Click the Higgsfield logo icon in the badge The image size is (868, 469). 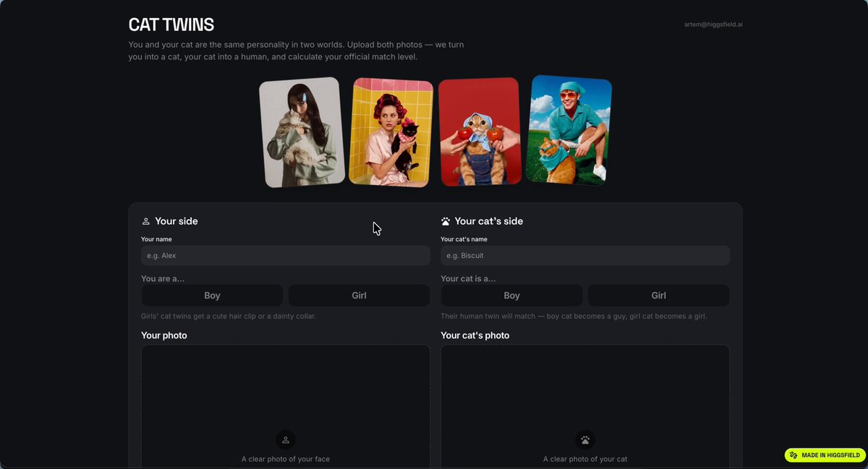pyautogui.click(x=793, y=455)
